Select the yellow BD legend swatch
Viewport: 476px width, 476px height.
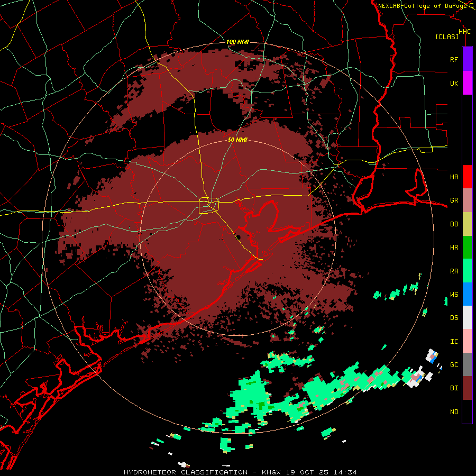tap(467, 224)
